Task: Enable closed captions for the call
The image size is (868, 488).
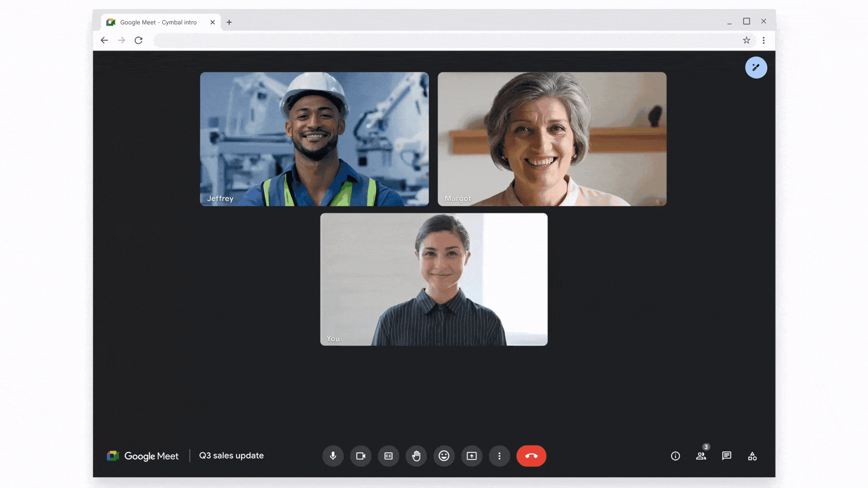Action: coord(388,456)
